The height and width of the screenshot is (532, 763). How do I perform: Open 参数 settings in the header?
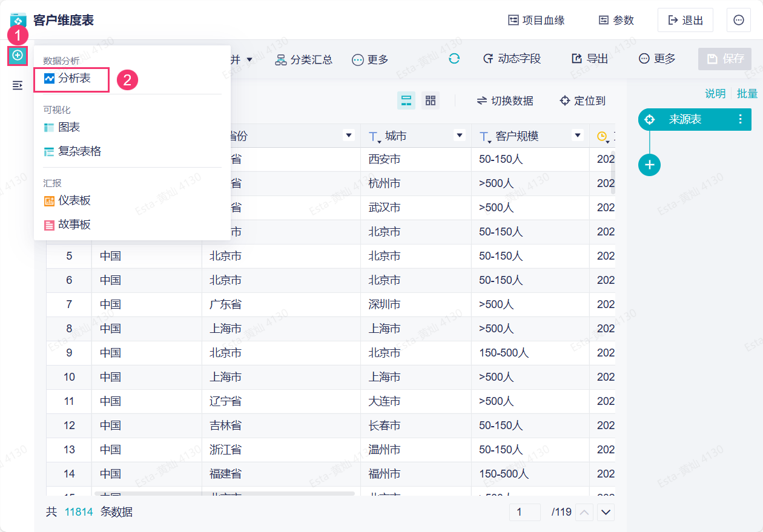[x=616, y=20]
